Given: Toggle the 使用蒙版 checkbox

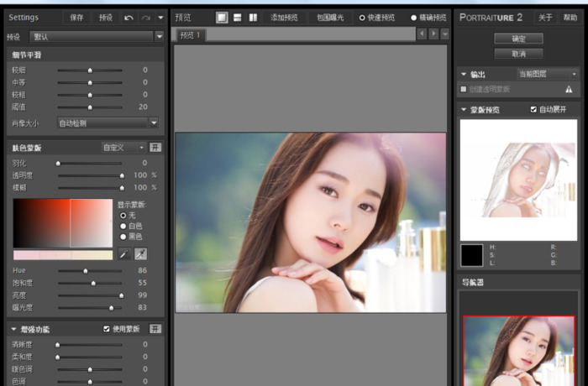Looking at the screenshot, I should pos(106,329).
